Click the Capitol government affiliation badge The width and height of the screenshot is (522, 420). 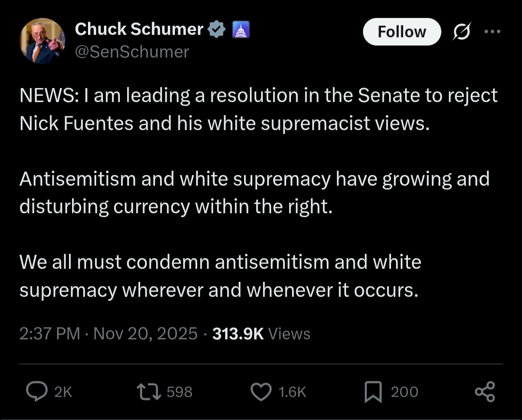tap(240, 29)
